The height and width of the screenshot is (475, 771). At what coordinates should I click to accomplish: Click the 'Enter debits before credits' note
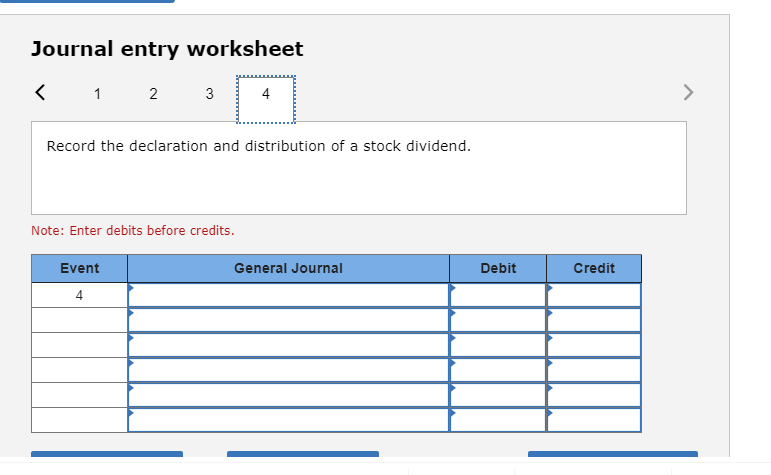[133, 231]
